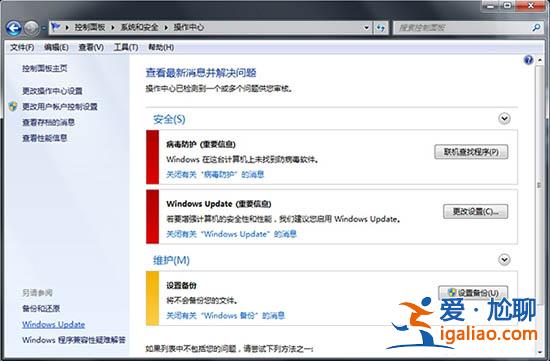
Task: Click the 安全(S) section heading
Action: pyautogui.click(x=169, y=119)
